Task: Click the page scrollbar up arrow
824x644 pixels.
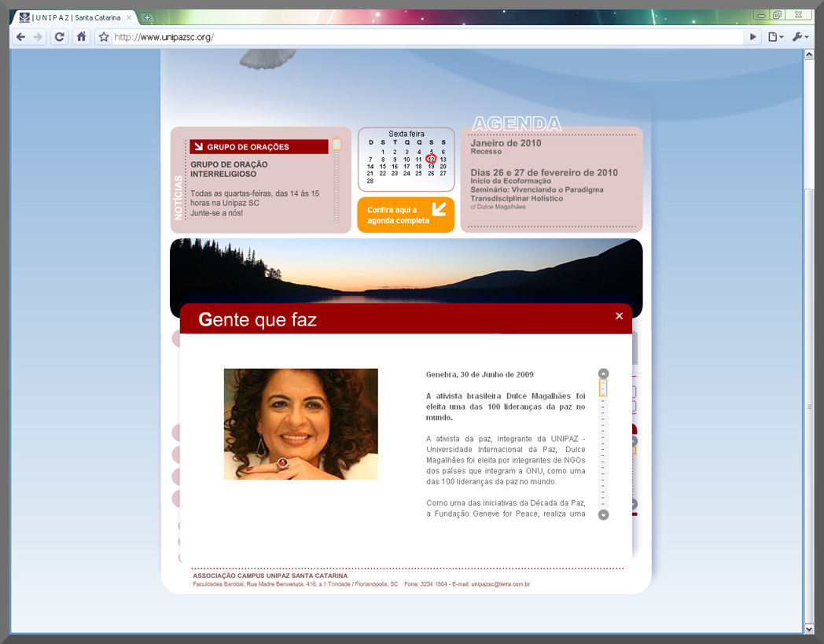Action: (x=809, y=55)
